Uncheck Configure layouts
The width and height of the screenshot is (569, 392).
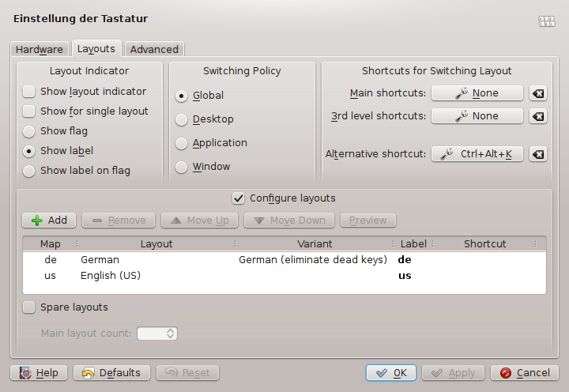coord(238,198)
